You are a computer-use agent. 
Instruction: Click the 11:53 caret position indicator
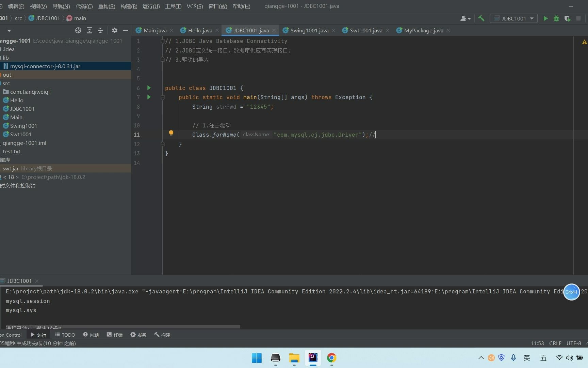pos(537,343)
